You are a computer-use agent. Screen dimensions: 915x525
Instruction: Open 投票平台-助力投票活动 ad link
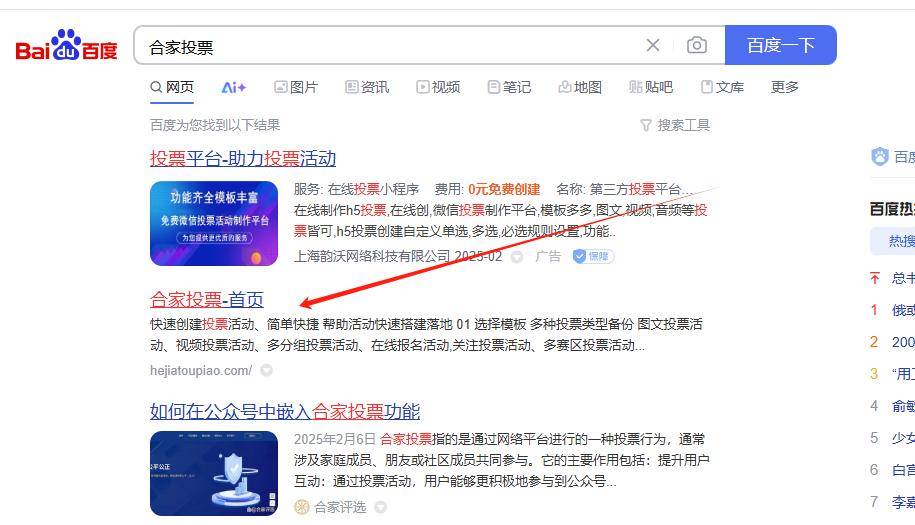point(243,158)
